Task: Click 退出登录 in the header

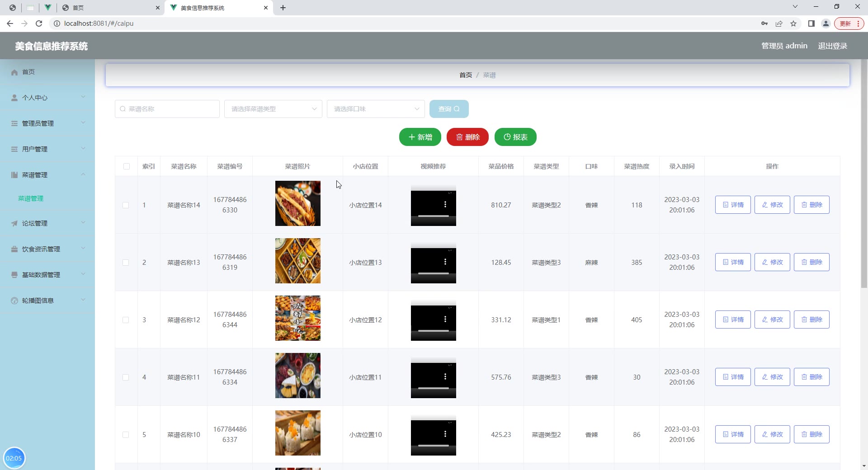Action: [x=832, y=46]
